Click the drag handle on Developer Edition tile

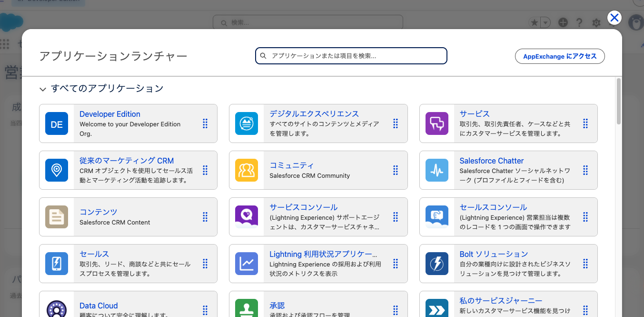(x=205, y=123)
